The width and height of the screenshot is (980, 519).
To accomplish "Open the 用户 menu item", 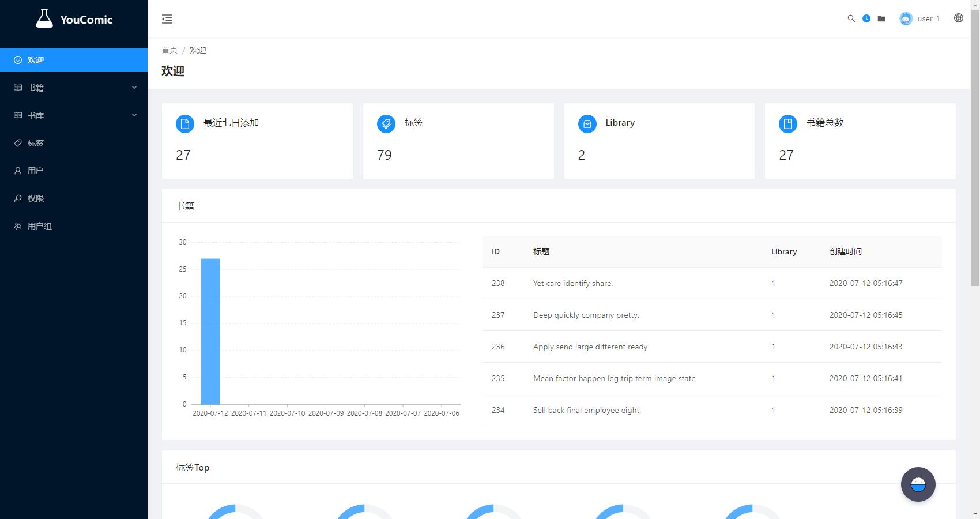I will coord(74,171).
